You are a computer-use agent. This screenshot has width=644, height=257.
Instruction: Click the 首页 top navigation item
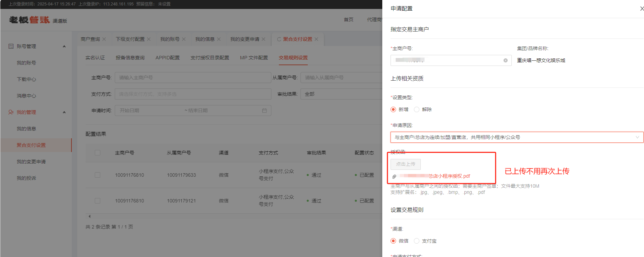pyautogui.click(x=349, y=20)
